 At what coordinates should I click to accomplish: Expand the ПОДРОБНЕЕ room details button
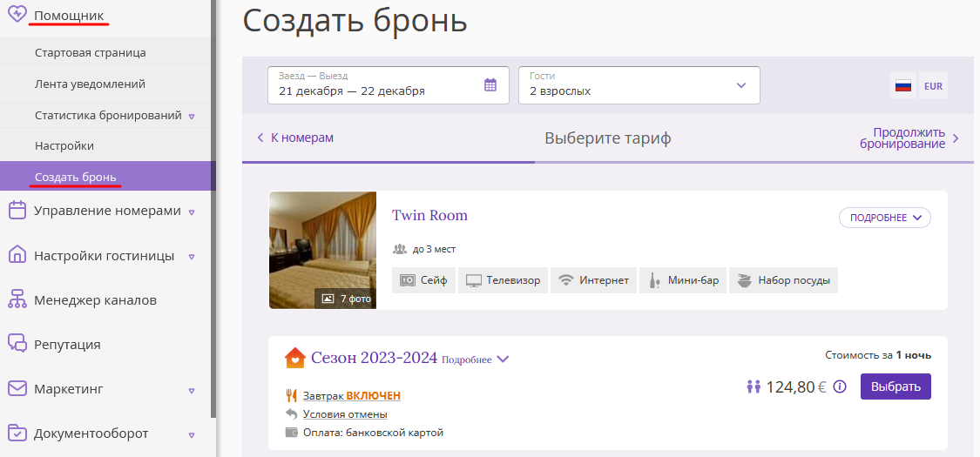(x=885, y=218)
